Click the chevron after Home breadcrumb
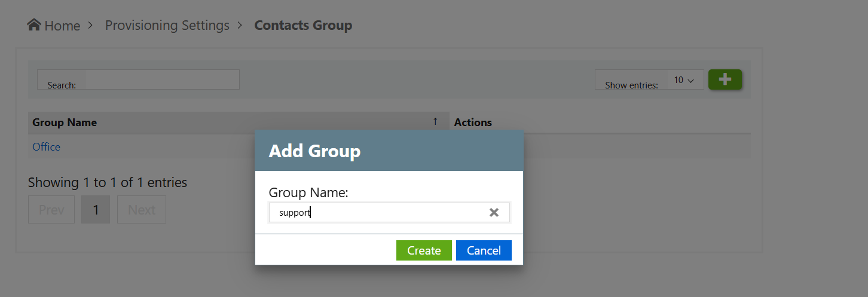Image resolution: width=868 pixels, height=297 pixels. (90, 26)
